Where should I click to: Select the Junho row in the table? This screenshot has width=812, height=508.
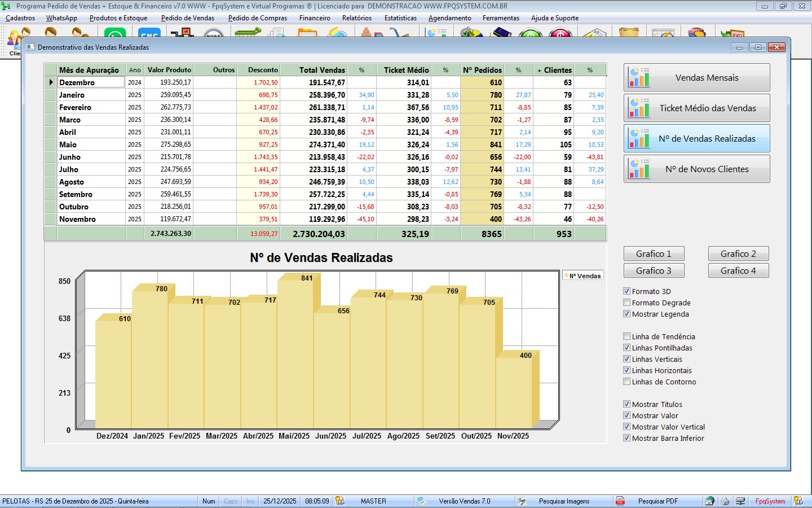70,157
